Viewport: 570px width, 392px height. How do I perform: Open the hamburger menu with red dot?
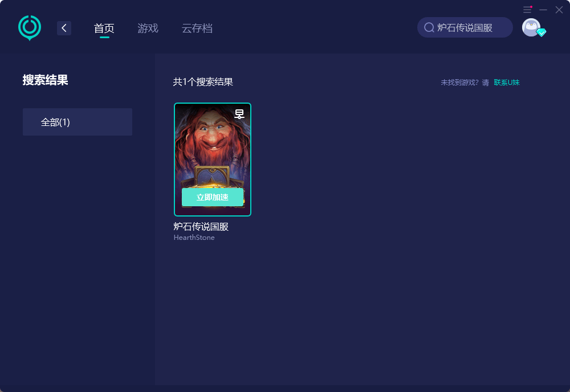point(527,10)
